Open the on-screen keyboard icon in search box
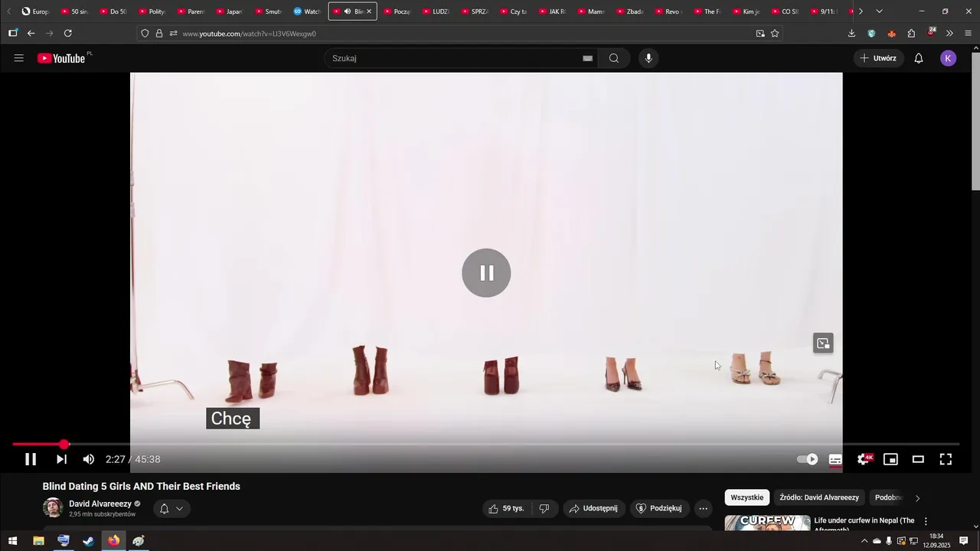 (x=587, y=58)
